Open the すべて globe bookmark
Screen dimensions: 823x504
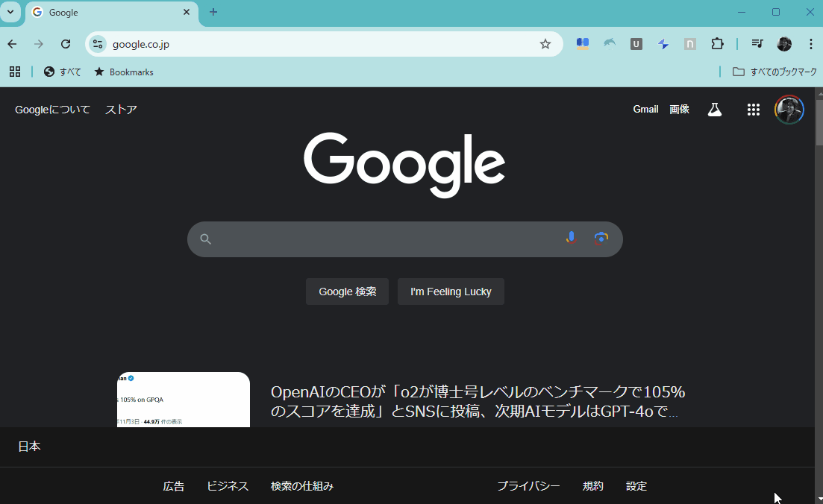63,72
